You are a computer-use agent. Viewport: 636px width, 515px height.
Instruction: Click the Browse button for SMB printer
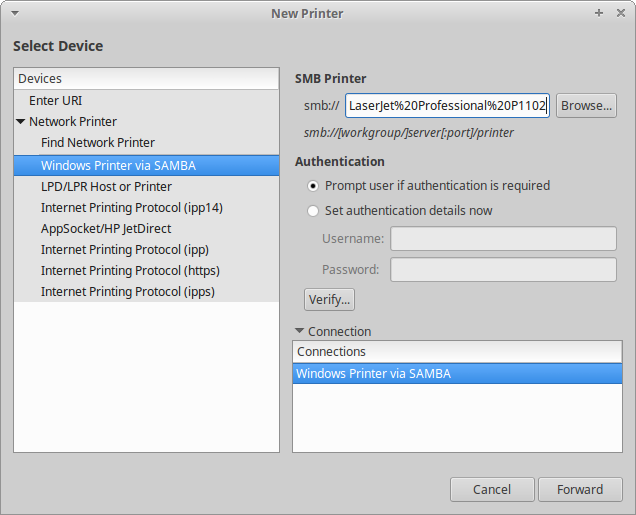tap(585, 105)
